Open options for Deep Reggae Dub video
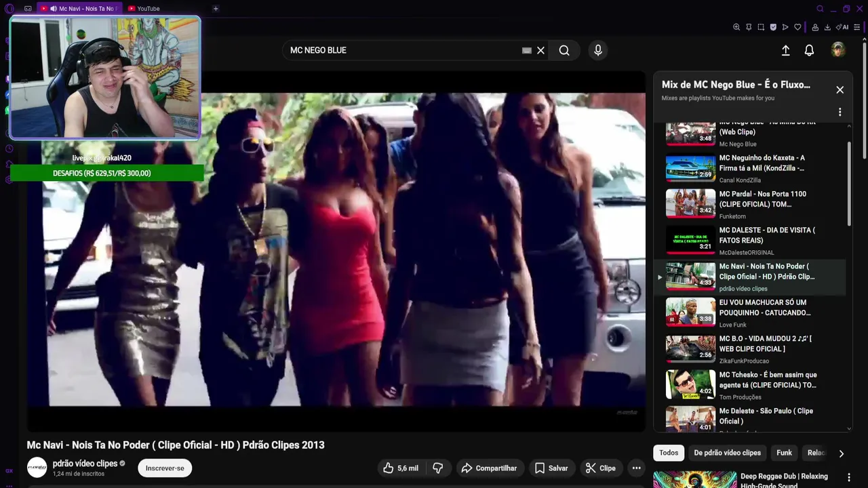Screen dimensions: 868x488 (848, 478)
